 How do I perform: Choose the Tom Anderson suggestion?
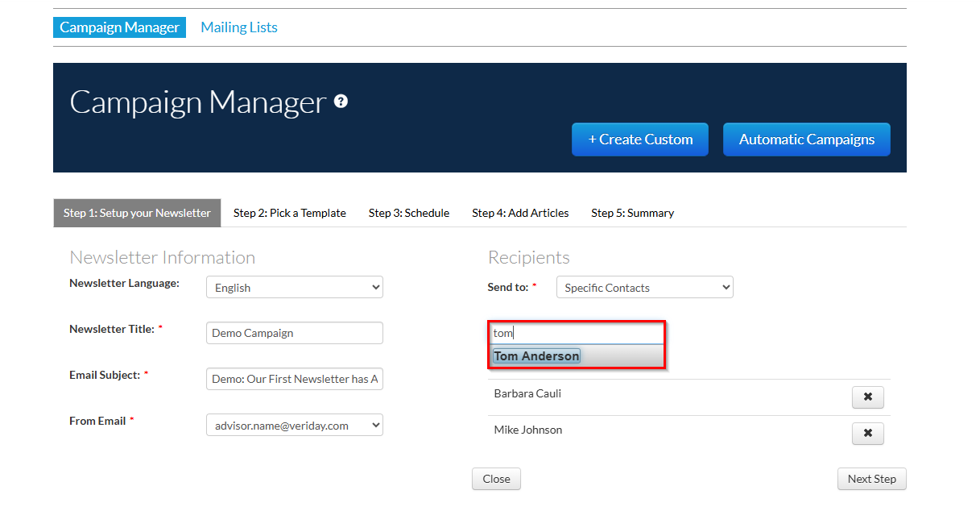[537, 356]
